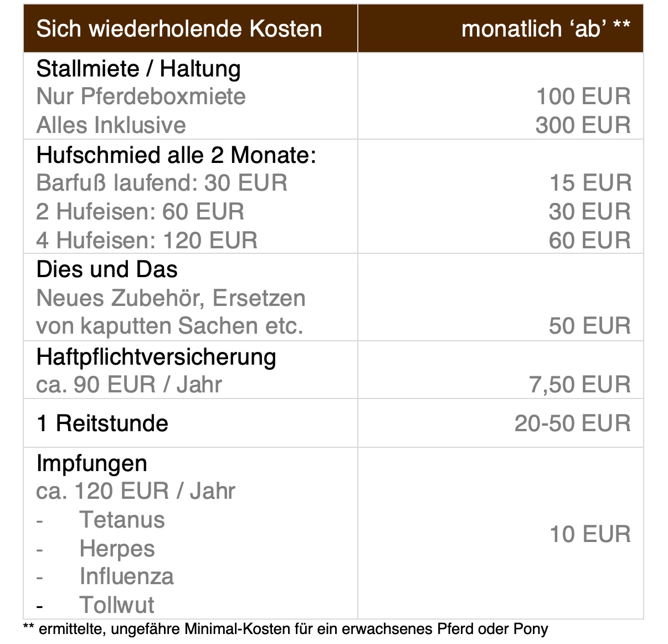The image size is (668, 644).
Task: Click the 300 EUR amount
Action: (x=583, y=125)
